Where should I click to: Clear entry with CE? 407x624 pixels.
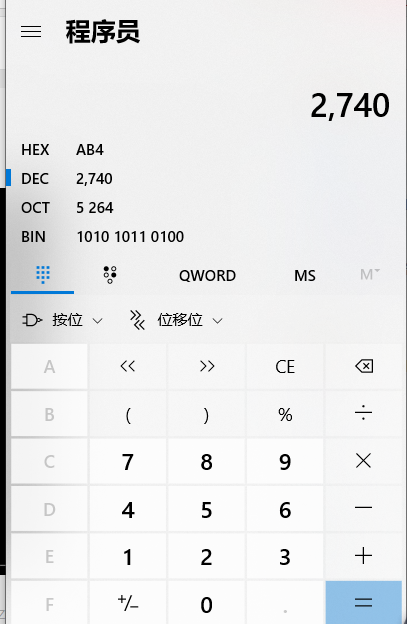[285, 367]
